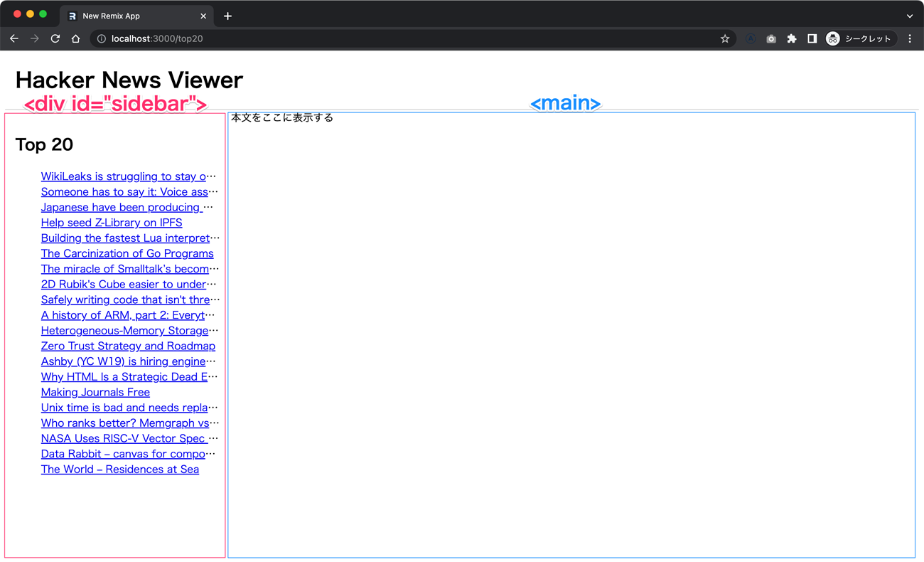Open the WikiLeaks is struggling story link
This screenshot has height=562, width=924.
[124, 176]
